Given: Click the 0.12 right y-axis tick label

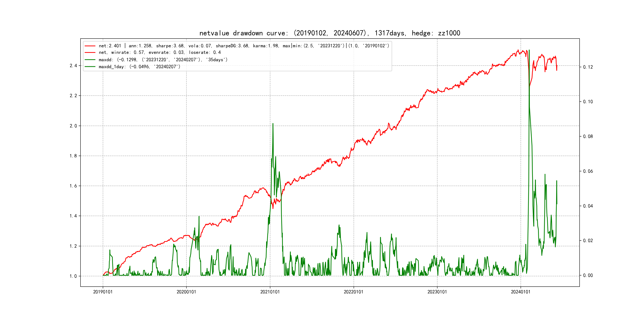Looking at the screenshot, I should 588,67.
